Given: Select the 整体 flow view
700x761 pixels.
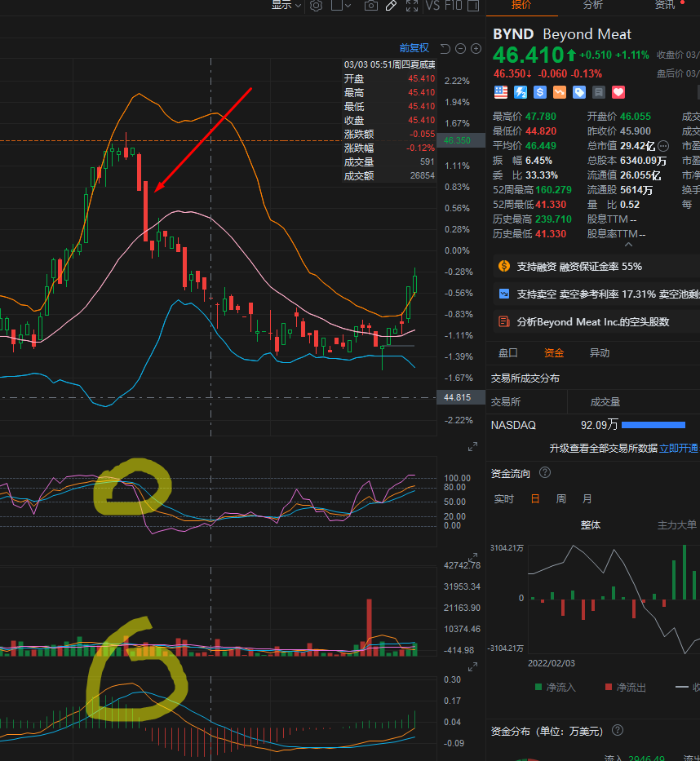Looking at the screenshot, I should (591, 525).
